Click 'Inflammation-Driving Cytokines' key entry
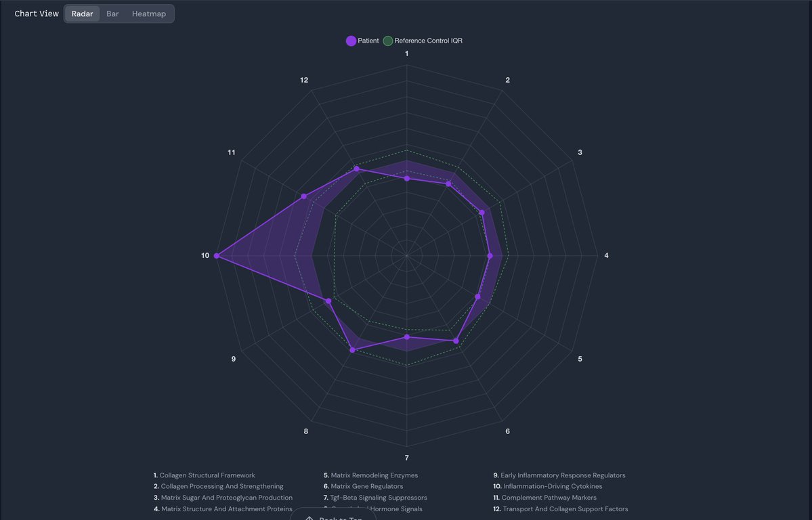 pos(548,486)
